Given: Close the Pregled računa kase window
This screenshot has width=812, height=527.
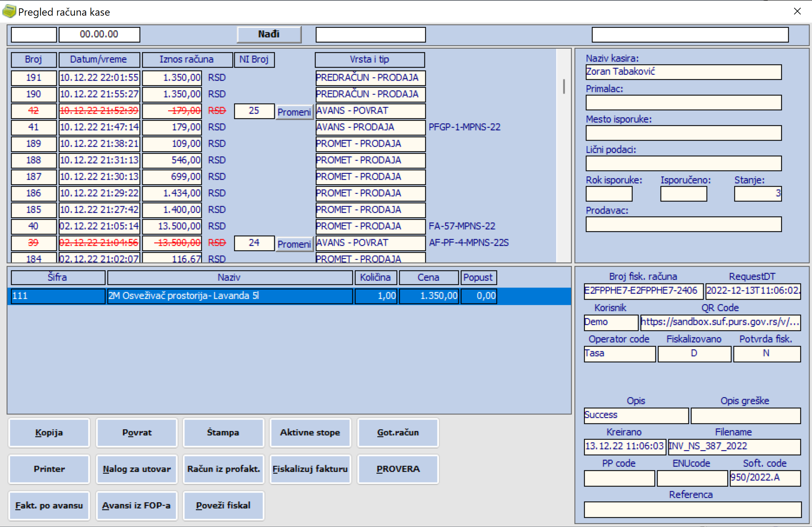Looking at the screenshot, I should [x=797, y=11].
